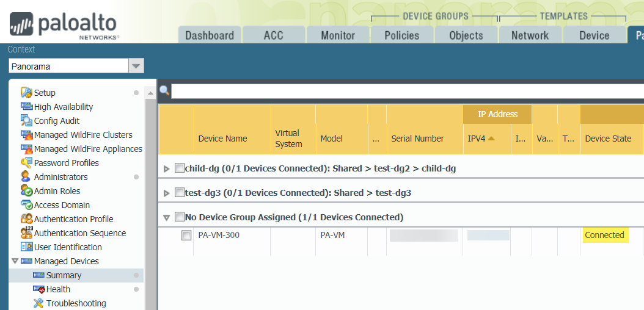Click the Palo Alto Networks logo
Image resolution: width=644 pixels, height=310 pixels.
(x=65, y=26)
